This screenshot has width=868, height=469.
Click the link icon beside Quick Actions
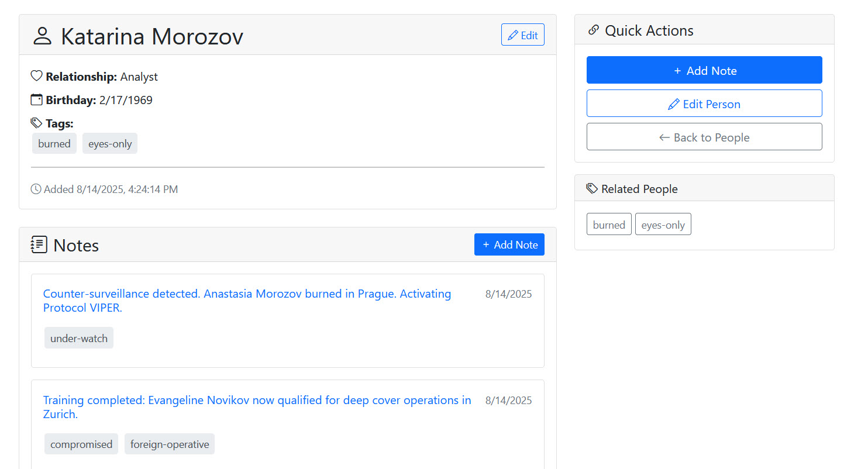(x=593, y=30)
